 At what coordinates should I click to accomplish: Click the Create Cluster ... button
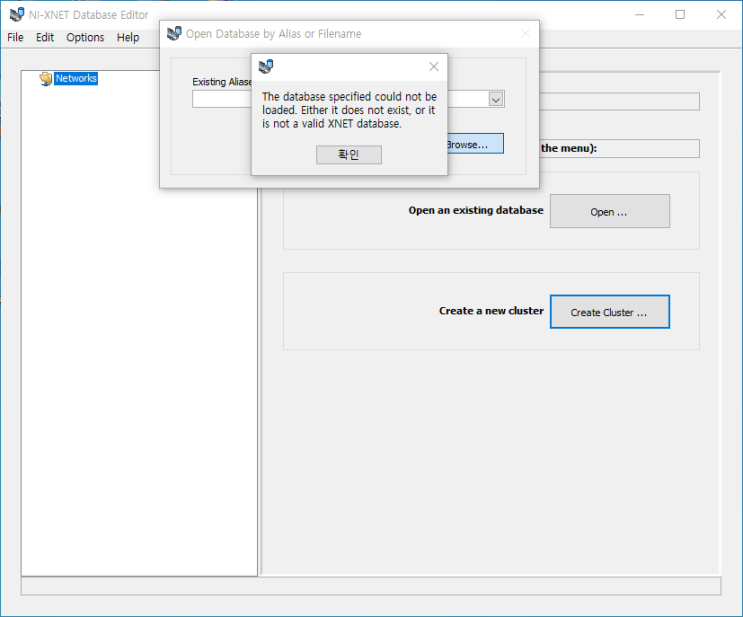click(610, 312)
